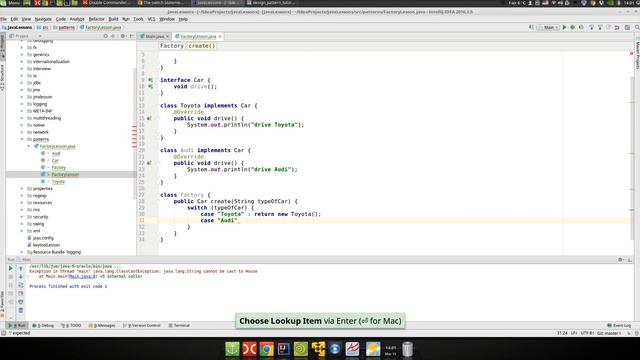640x360 pixels.
Task: Click the FactoryLesson.java breadcrumb in the navigation bar
Action: tap(100, 27)
